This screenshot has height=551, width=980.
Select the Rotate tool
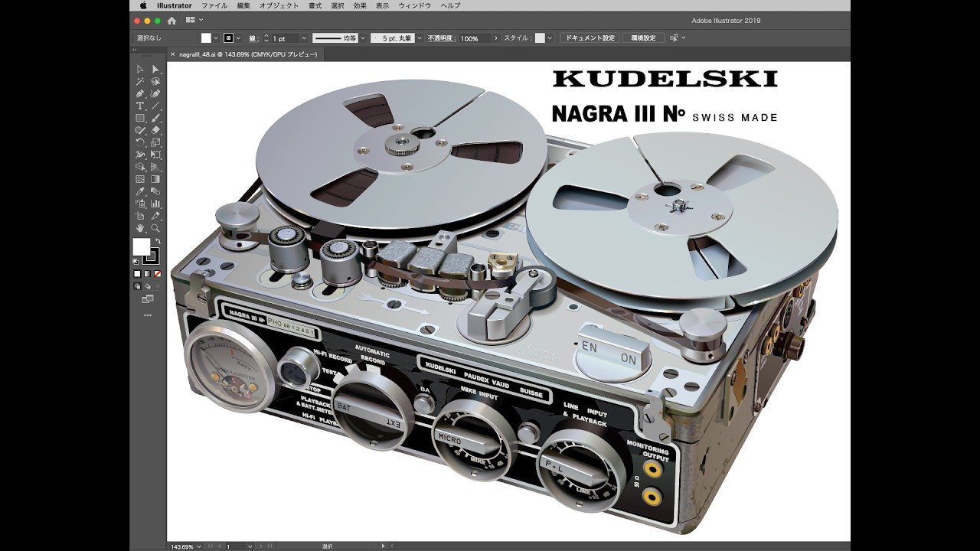[140, 142]
